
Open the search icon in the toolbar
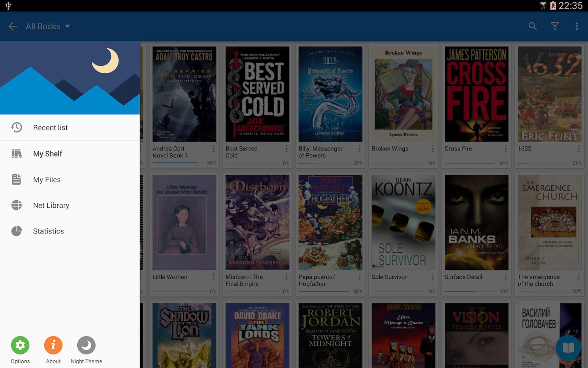(x=532, y=26)
